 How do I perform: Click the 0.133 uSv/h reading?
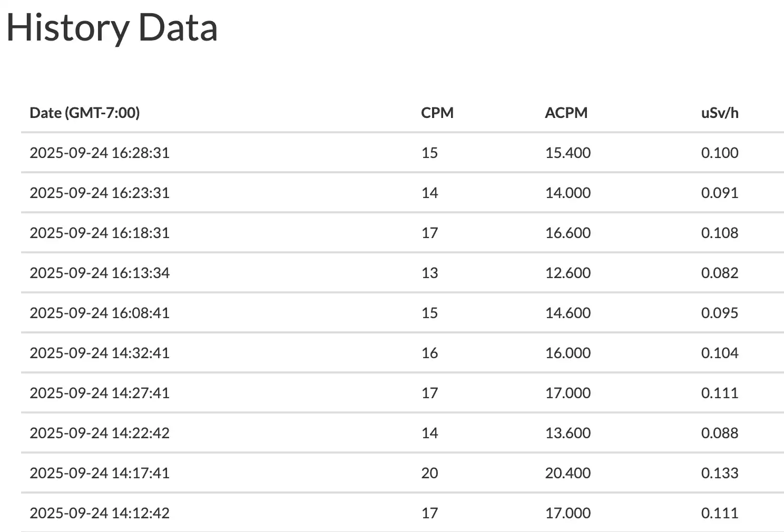pyautogui.click(x=720, y=473)
